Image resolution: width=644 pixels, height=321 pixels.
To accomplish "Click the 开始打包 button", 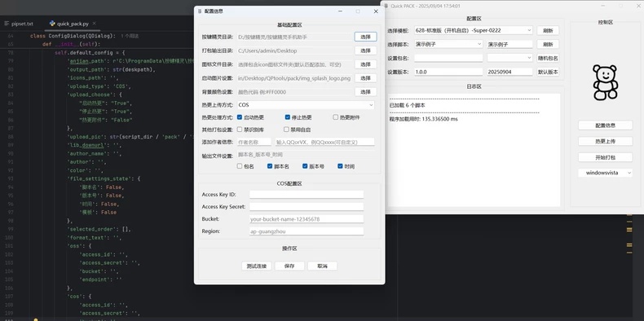I will coord(606,157).
